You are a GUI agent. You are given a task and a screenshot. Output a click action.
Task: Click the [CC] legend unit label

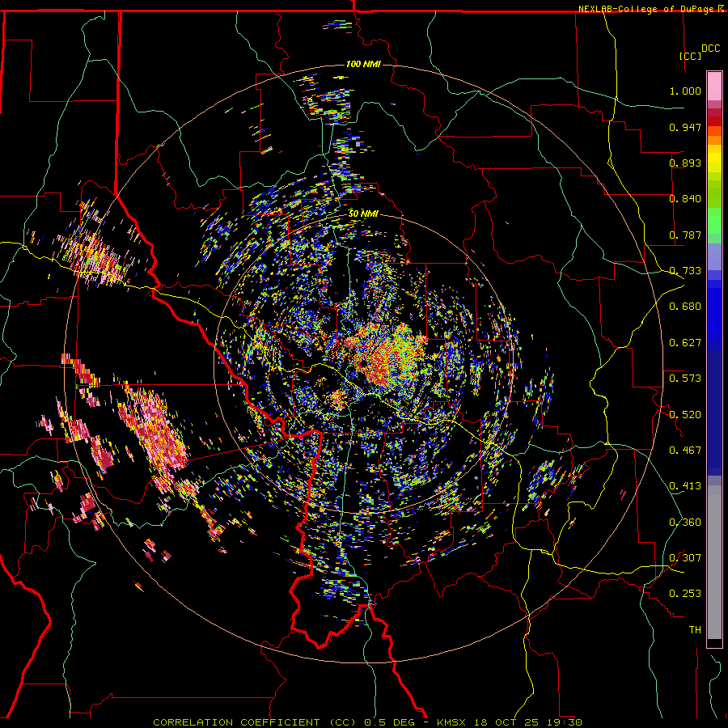[x=691, y=56]
